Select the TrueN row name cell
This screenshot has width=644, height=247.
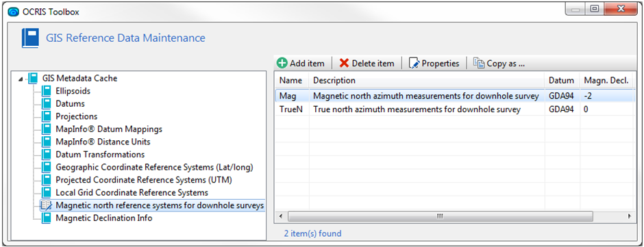291,109
